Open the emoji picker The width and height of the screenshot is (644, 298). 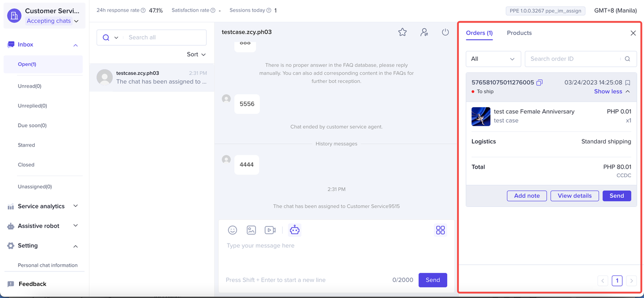(232, 230)
